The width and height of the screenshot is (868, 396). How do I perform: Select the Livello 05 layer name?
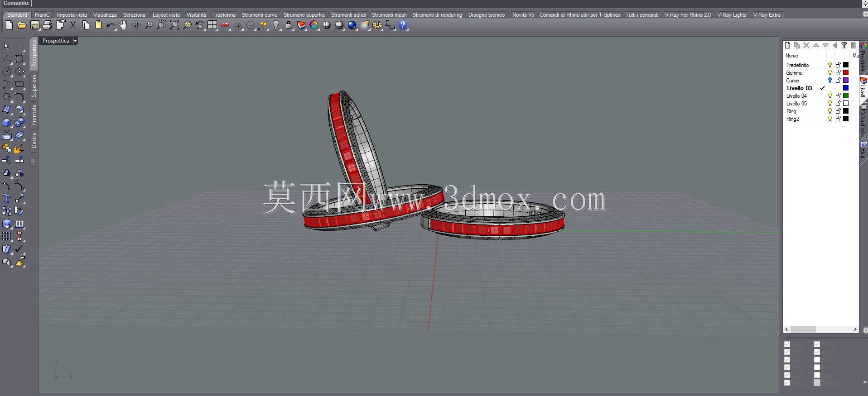click(x=796, y=104)
